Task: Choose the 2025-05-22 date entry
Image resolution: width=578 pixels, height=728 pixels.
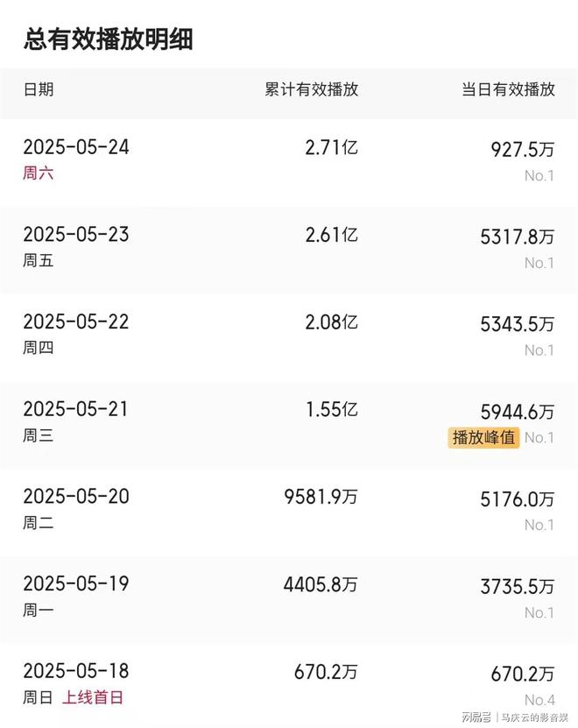Action: coord(76,322)
